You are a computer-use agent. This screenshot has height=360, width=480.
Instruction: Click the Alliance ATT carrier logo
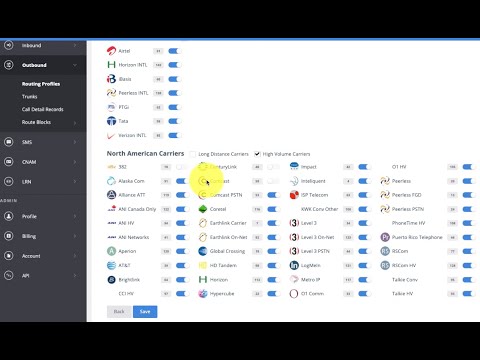[111, 195]
